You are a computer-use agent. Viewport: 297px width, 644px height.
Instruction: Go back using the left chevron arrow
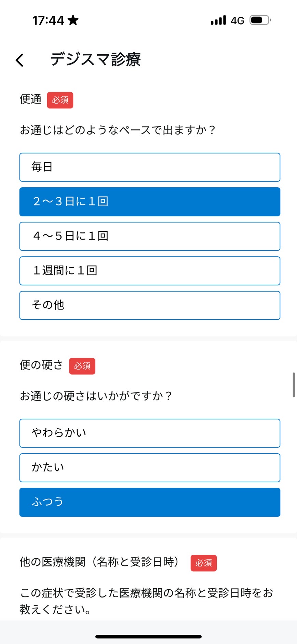click(20, 60)
